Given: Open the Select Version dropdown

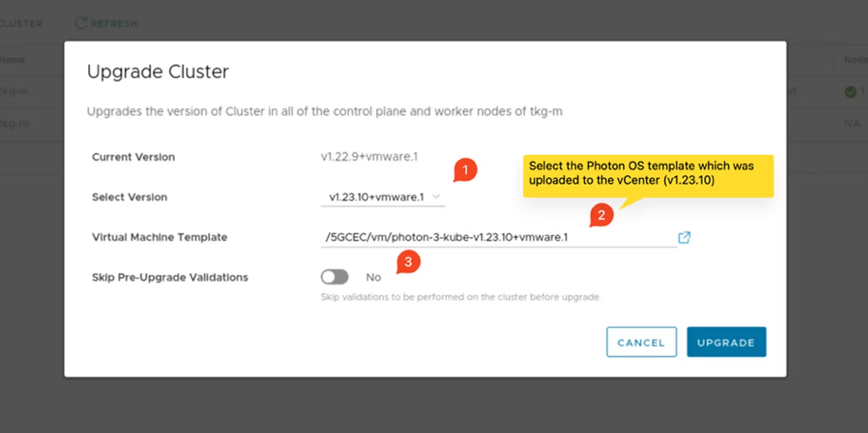Looking at the screenshot, I should (382, 197).
